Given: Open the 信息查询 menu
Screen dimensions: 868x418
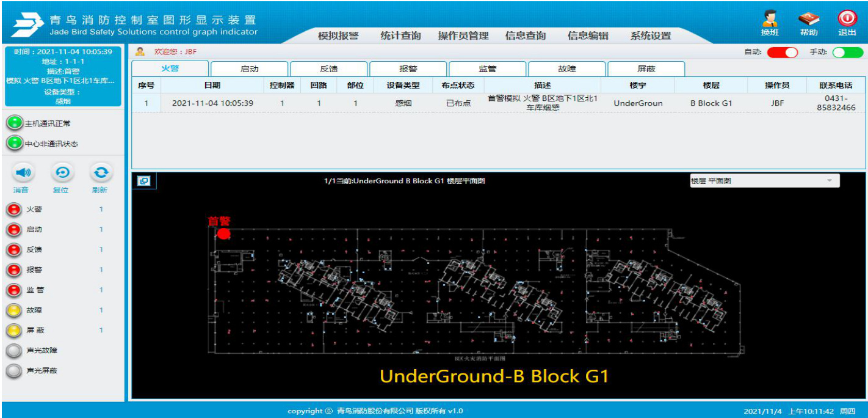Looking at the screenshot, I should [526, 36].
